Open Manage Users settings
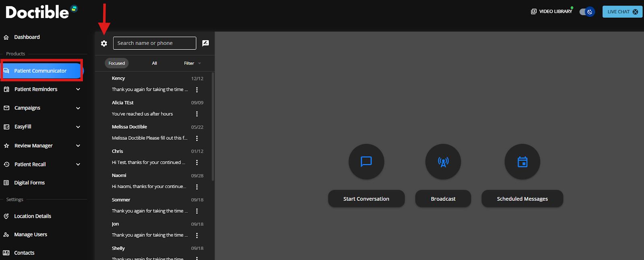 (x=31, y=235)
